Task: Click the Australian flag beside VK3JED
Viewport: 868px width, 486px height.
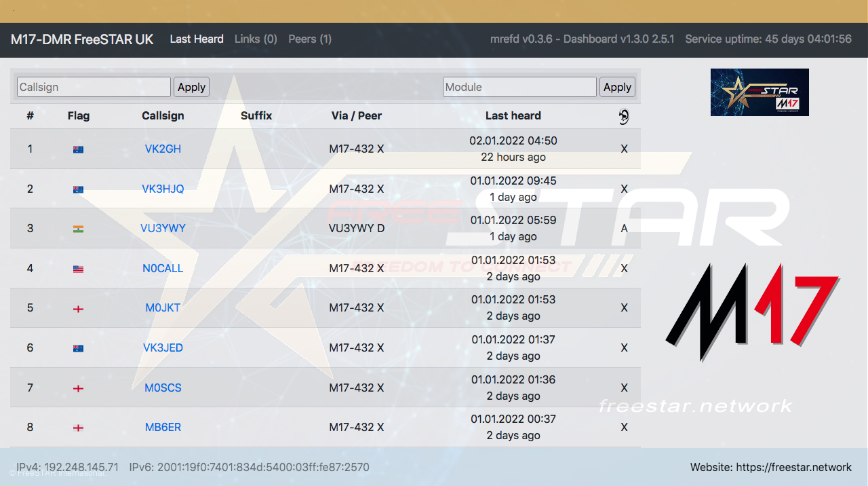Action: (79, 348)
